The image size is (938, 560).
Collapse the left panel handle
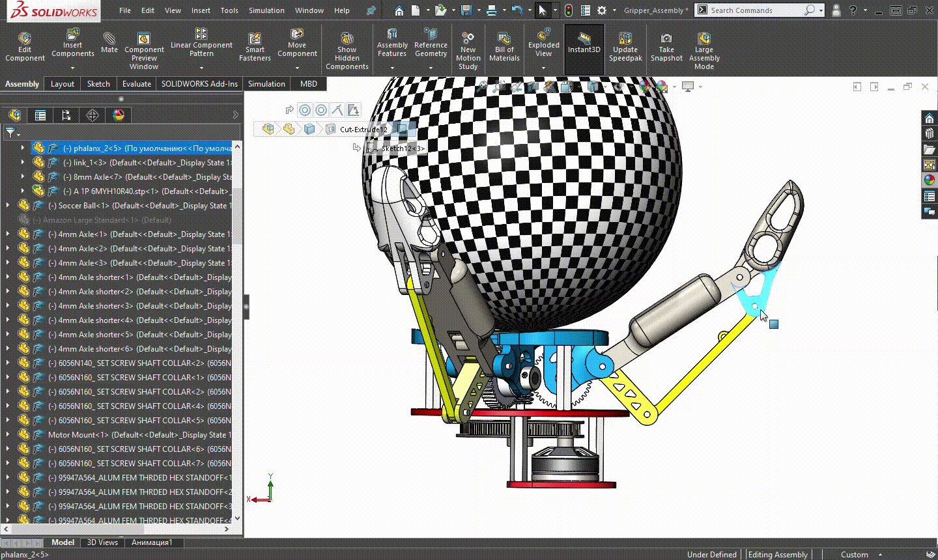(246, 306)
